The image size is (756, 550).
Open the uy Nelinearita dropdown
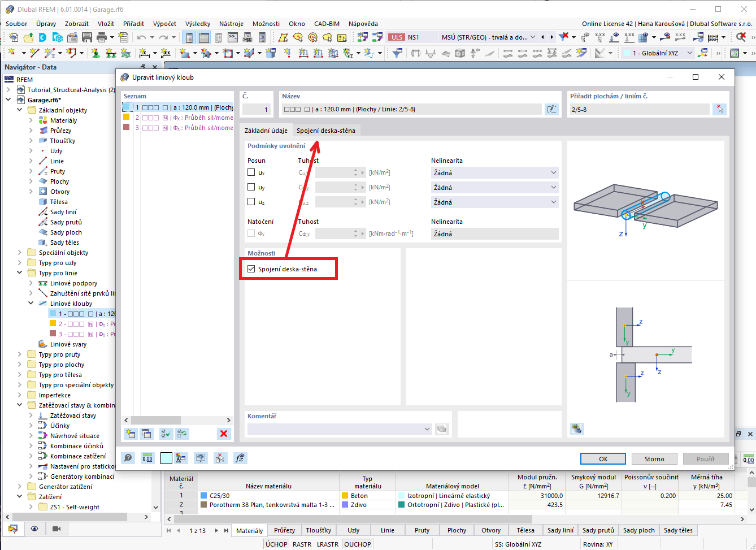click(495, 187)
